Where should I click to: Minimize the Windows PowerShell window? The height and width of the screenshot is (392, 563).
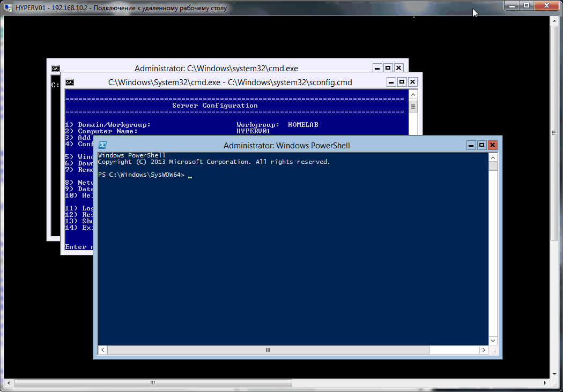[471, 145]
